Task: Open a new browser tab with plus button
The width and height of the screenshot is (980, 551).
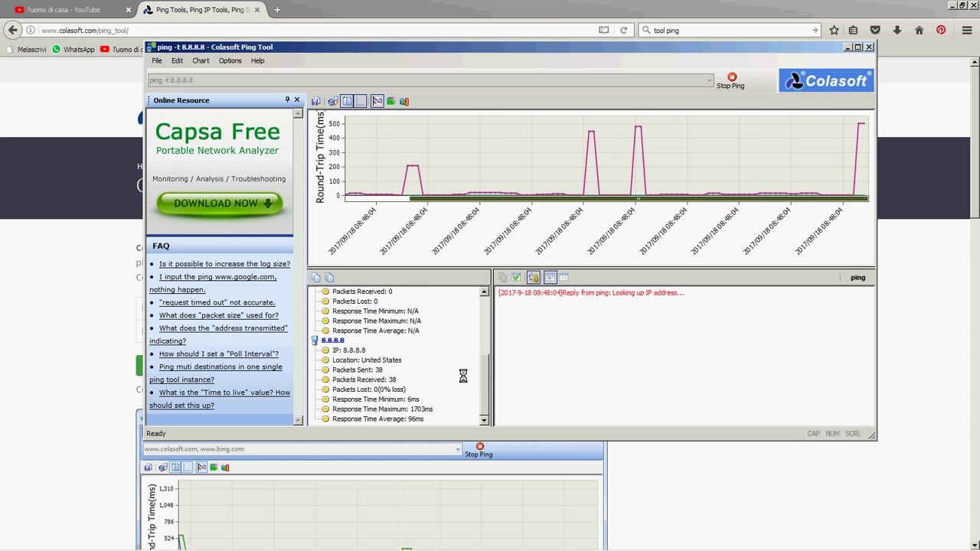Action: (x=277, y=10)
